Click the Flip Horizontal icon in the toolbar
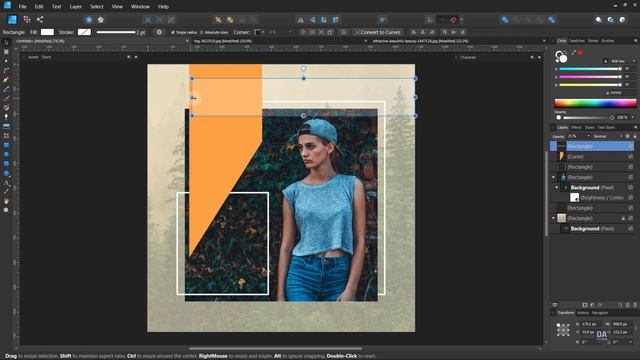 pyautogui.click(x=300, y=20)
